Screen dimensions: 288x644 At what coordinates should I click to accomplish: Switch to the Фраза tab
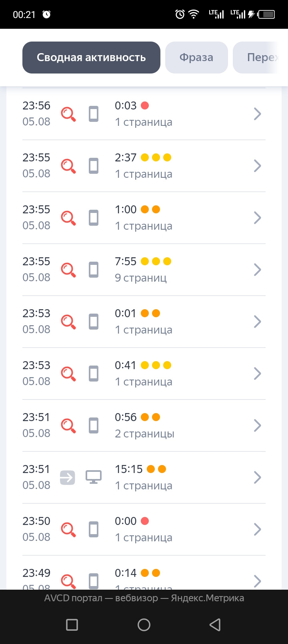(x=196, y=58)
